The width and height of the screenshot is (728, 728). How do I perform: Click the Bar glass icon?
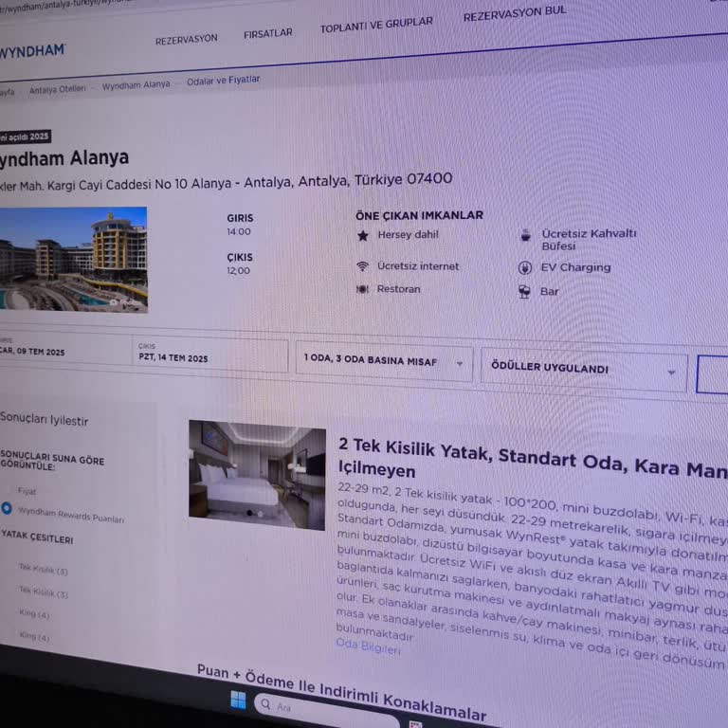(524, 292)
